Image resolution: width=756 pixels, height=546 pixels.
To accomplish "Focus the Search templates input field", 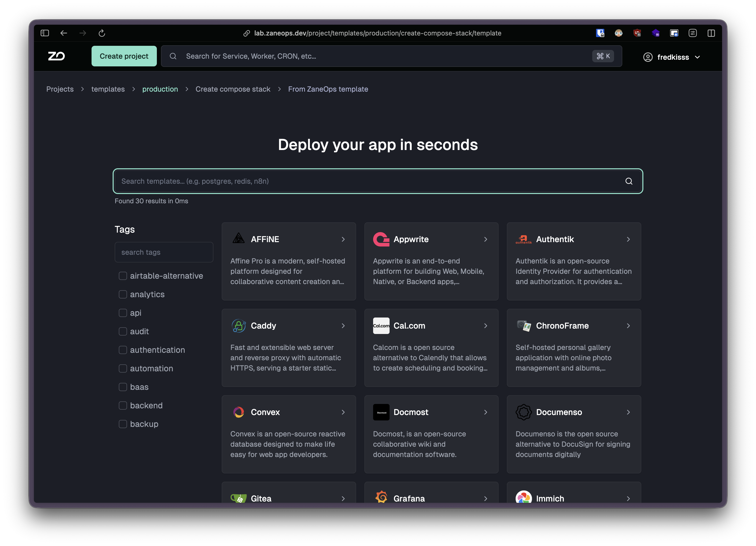I will 378,181.
